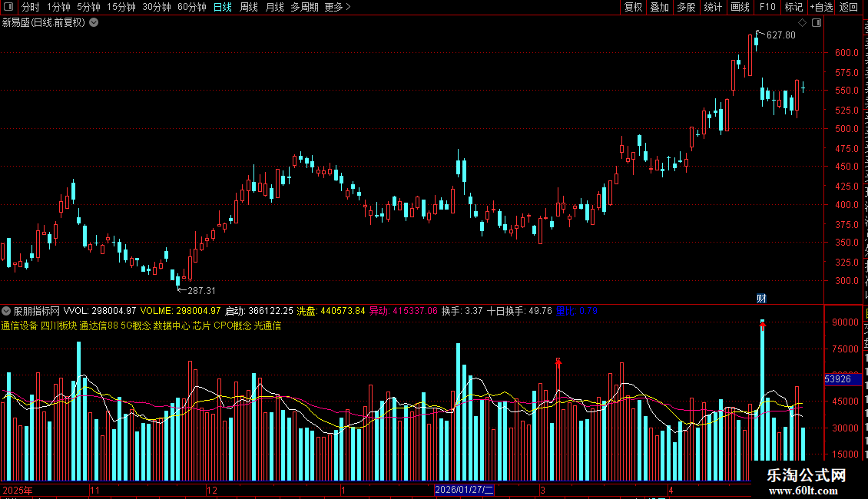Expand the 更多 period options
Image resolution: width=868 pixels, height=499 pixels.
337,7
